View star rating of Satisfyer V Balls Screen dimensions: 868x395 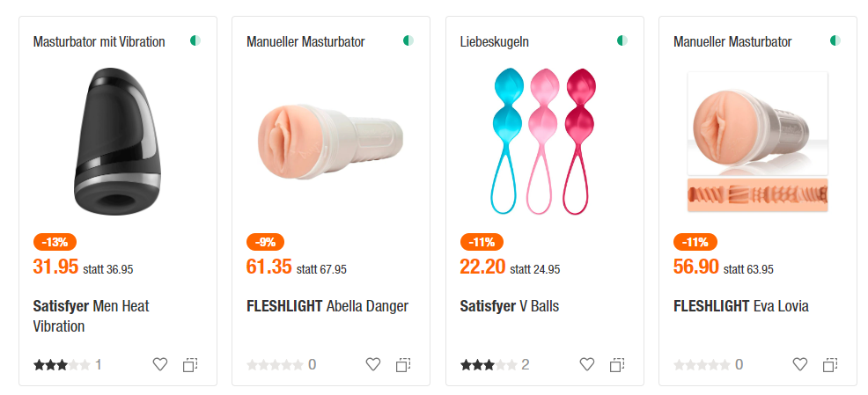pyautogui.click(x=489, y=364)
